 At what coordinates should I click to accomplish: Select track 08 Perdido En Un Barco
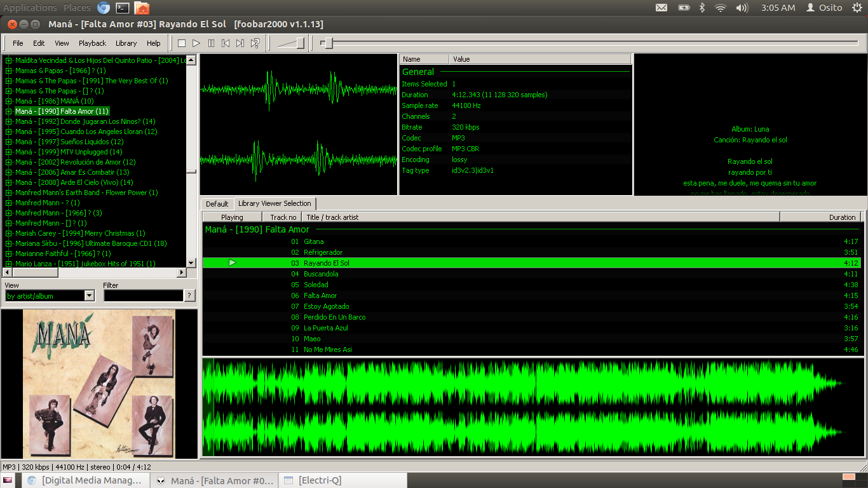[x=532, y=317]
